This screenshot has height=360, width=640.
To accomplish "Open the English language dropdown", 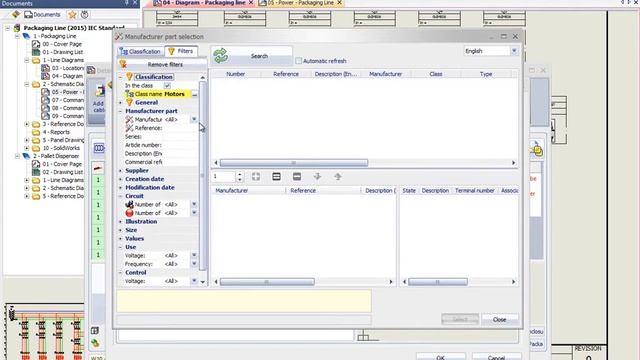I will [514, 51].
